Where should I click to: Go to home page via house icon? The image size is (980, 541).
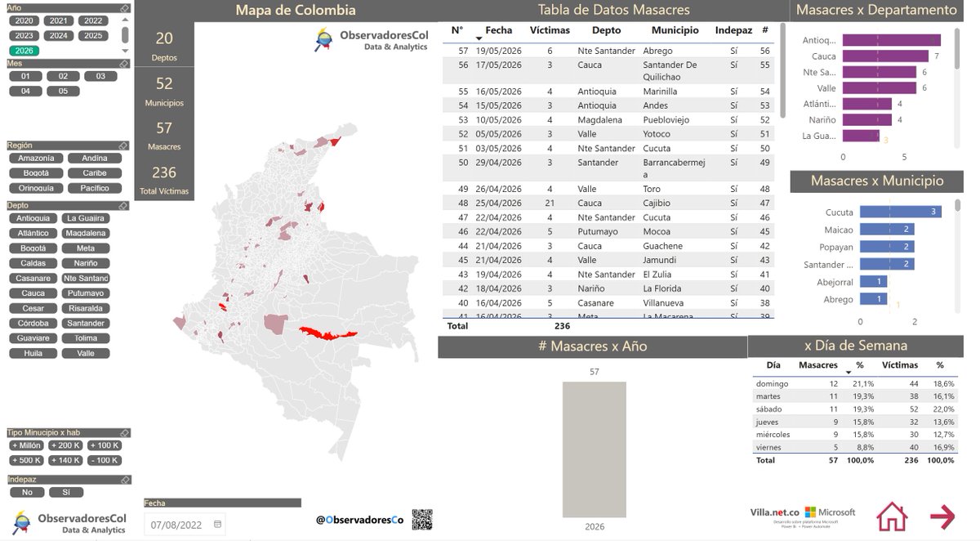[892, 516]
